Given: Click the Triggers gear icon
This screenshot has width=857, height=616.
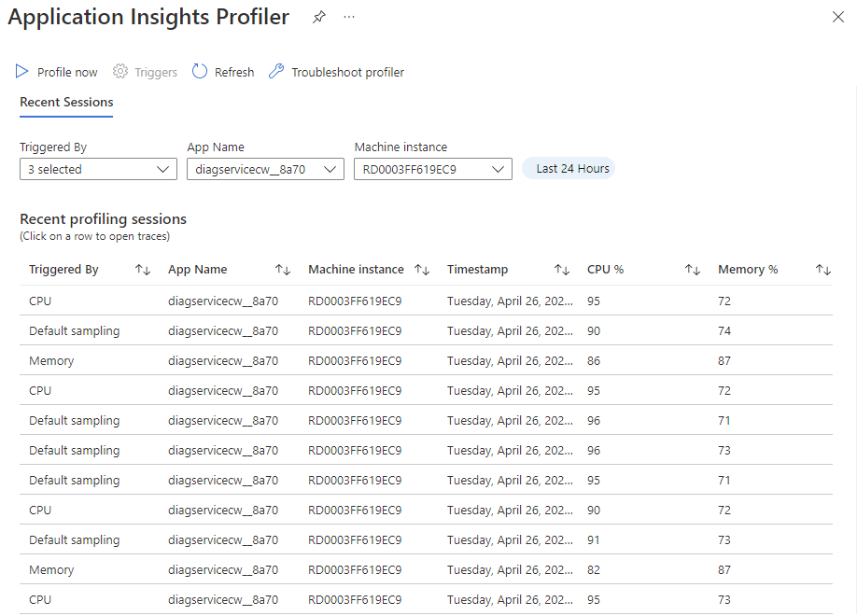Looking at the screenshot, I should click(x=120, y=72).
